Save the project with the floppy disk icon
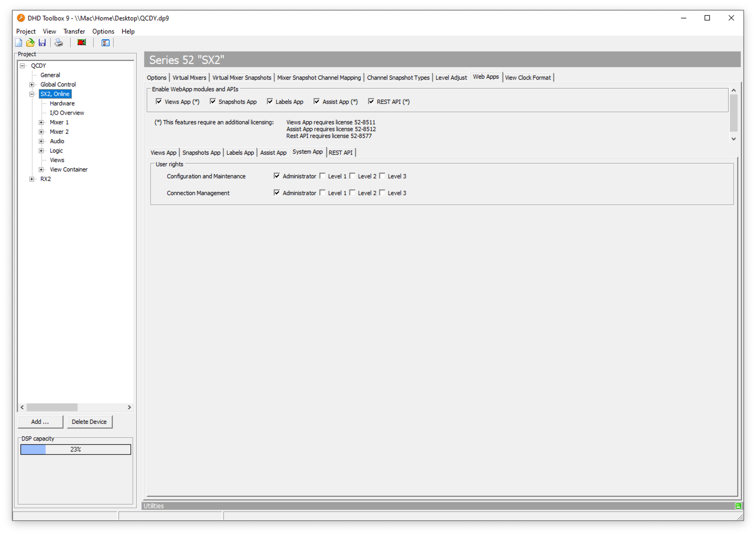The width and height of the screenshot is (756, 535). point(42,42)
